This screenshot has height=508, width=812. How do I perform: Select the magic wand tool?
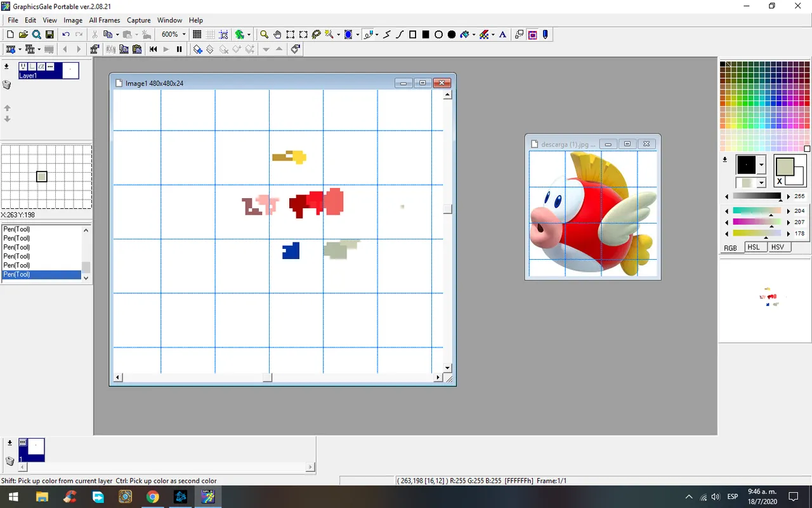click(x=329, y=34)
